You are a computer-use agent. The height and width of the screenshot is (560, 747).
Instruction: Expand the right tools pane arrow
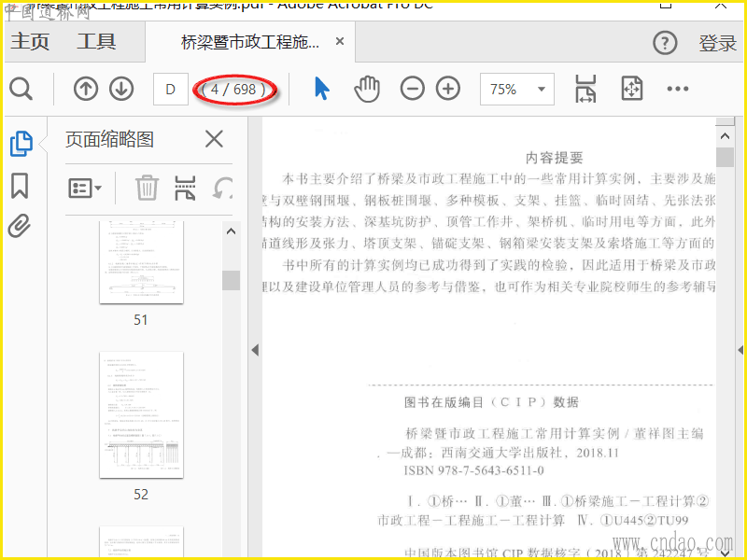click(740, 350)
